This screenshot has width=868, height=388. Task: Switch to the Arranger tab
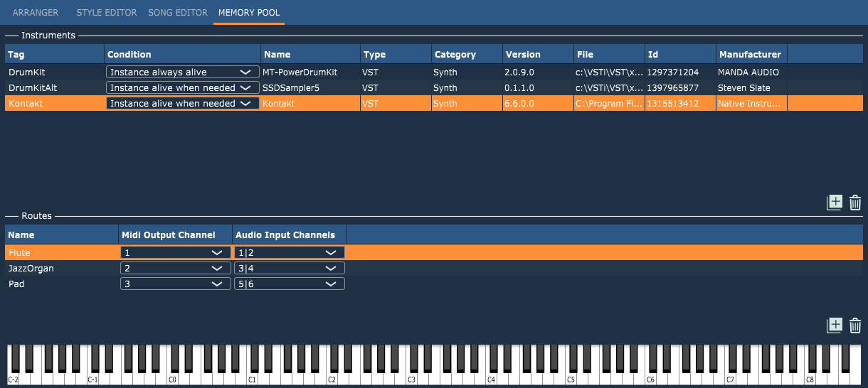coord(36,13)
